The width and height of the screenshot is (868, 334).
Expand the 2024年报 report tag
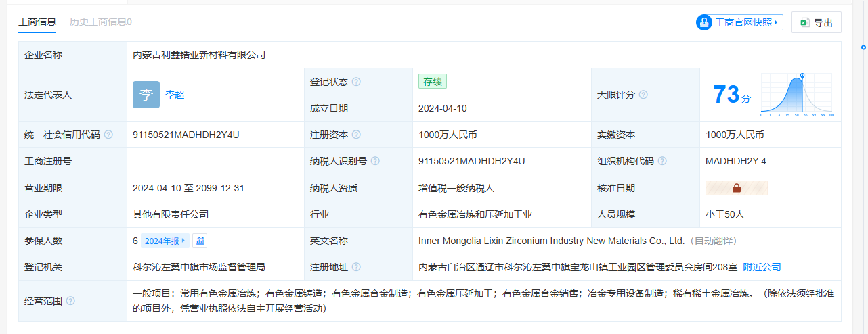pos(165,241)
